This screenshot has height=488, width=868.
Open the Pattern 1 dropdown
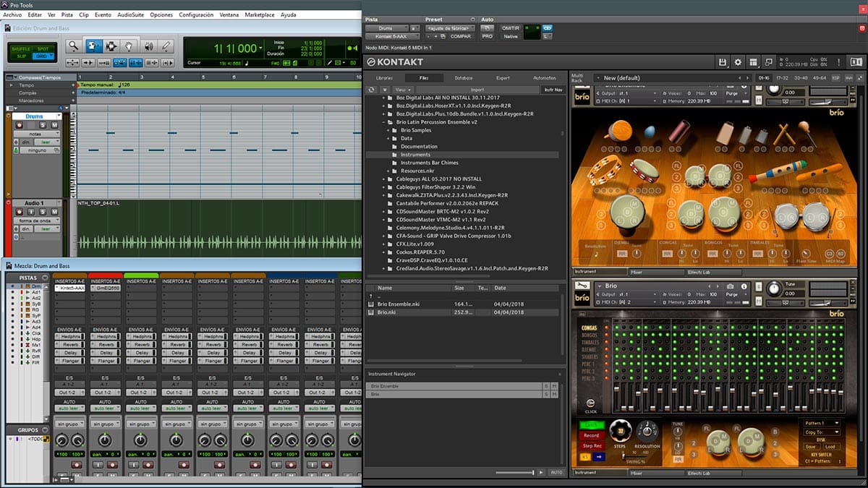click(x=822, y=423)
